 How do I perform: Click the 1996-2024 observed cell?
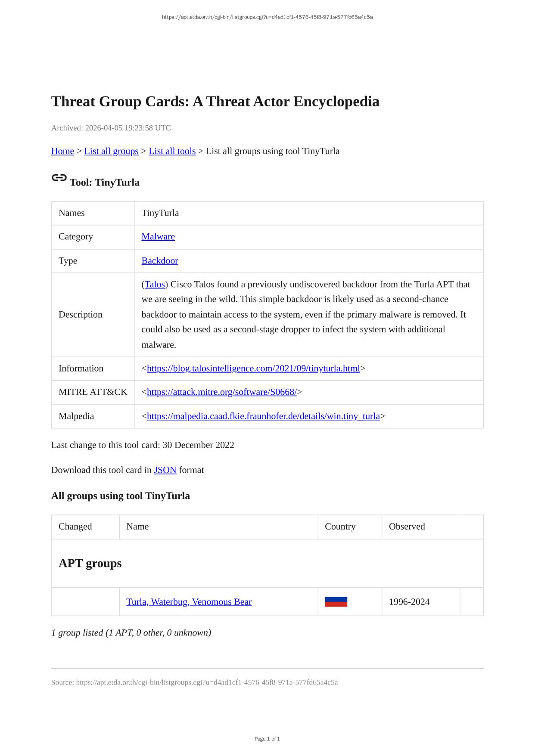click(409, 602)
